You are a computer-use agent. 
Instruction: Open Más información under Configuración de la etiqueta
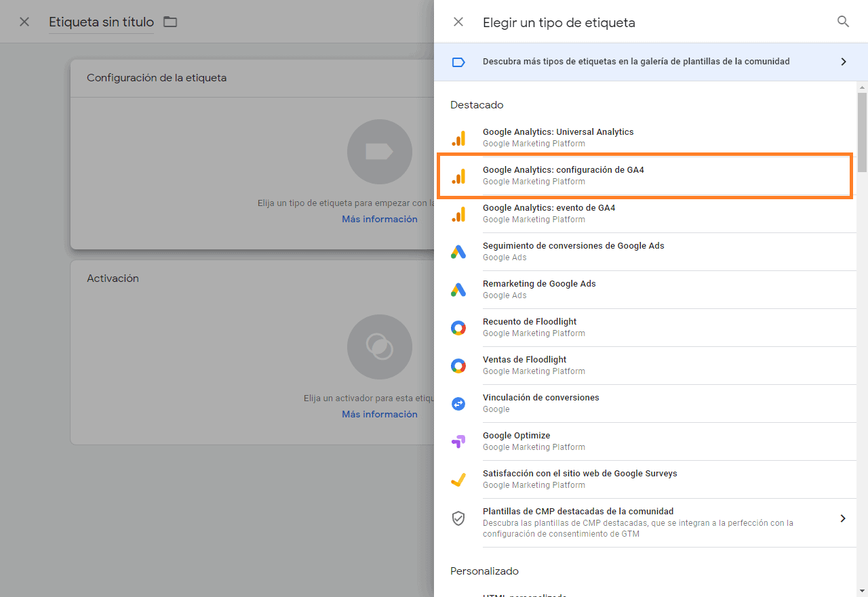[379, 218]
